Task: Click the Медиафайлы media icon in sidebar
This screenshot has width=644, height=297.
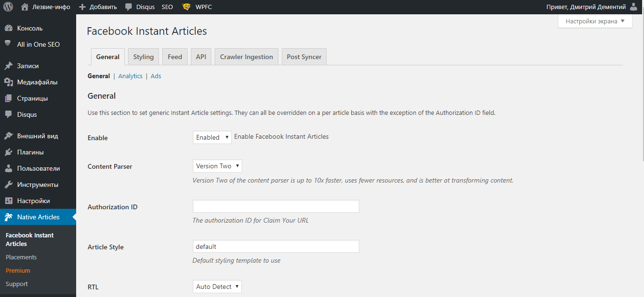Action: point(9,82)
